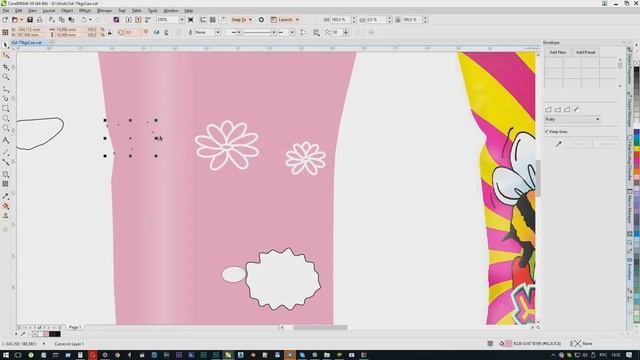Switch to the Page 1 tab

click(75, 327)
